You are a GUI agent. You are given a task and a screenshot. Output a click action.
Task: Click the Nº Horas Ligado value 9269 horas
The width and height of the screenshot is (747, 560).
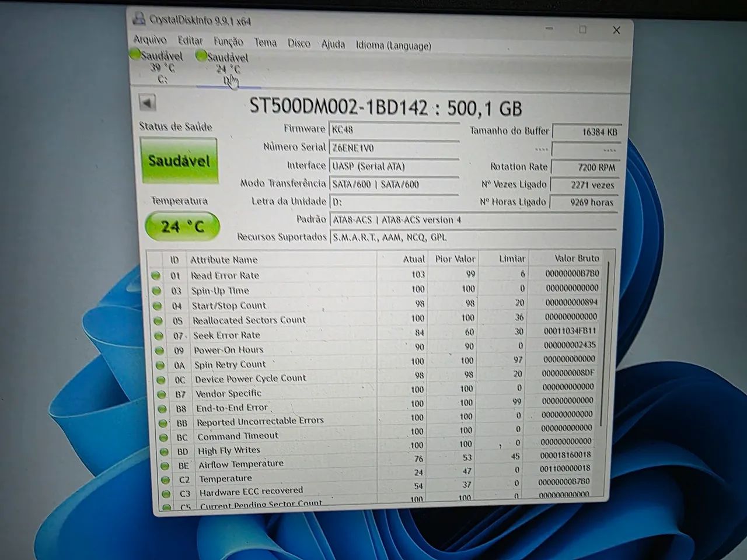pyautogui.click(x=584, y=202)
